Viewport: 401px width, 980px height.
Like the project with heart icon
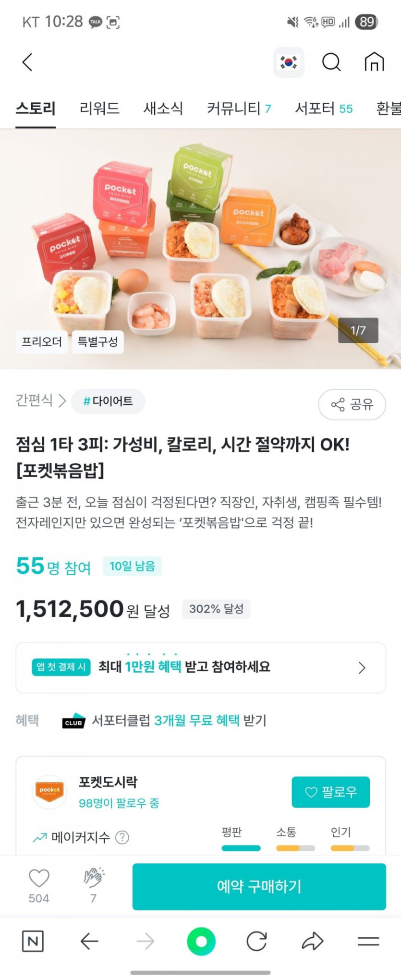tap(39, 878)
